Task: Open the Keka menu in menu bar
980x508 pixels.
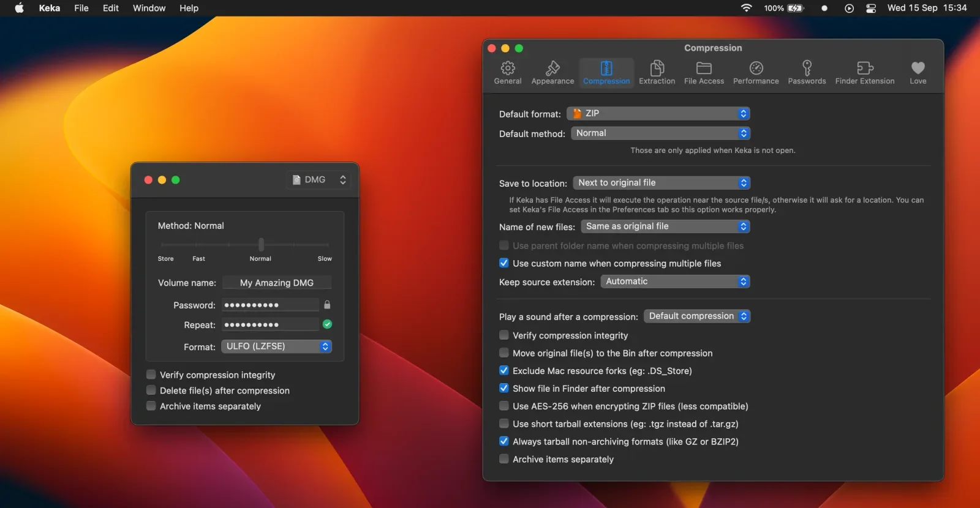Action: [x=50, y=8]
